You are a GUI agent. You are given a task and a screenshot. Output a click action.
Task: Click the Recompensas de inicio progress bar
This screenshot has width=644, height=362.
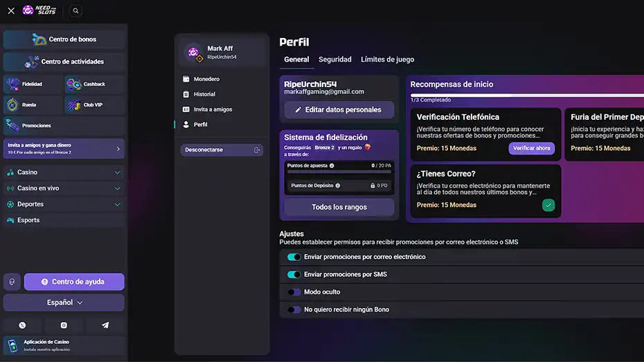[526, 96]
